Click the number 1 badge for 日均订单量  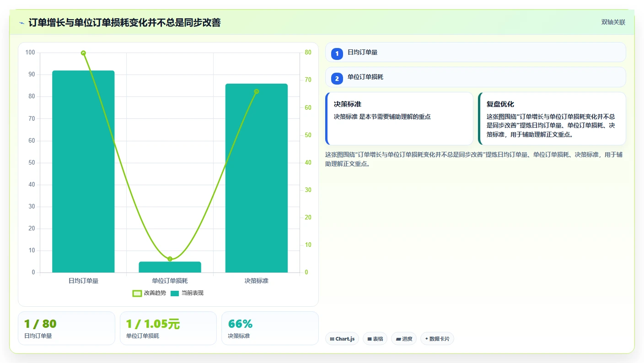click(337, 53)
